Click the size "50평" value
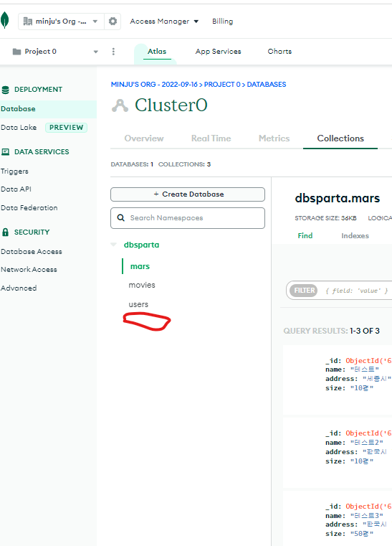 (x=362, y=534)
